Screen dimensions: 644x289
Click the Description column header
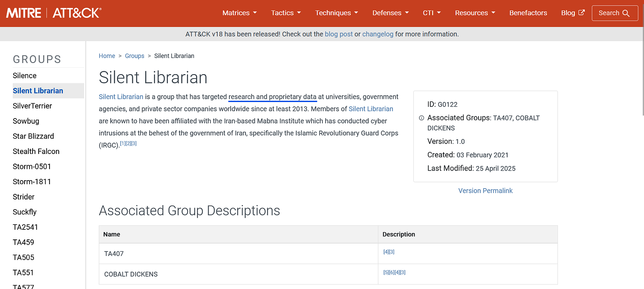[x=468, y=234]
